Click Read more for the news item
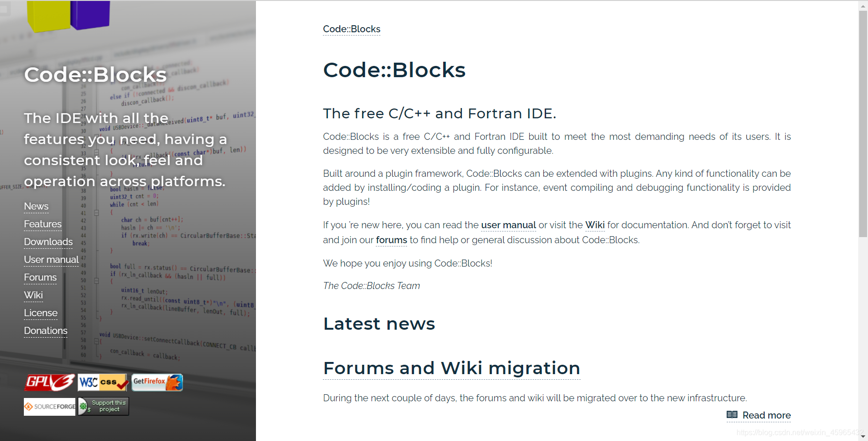868x441 pixels. pos(766,415)
